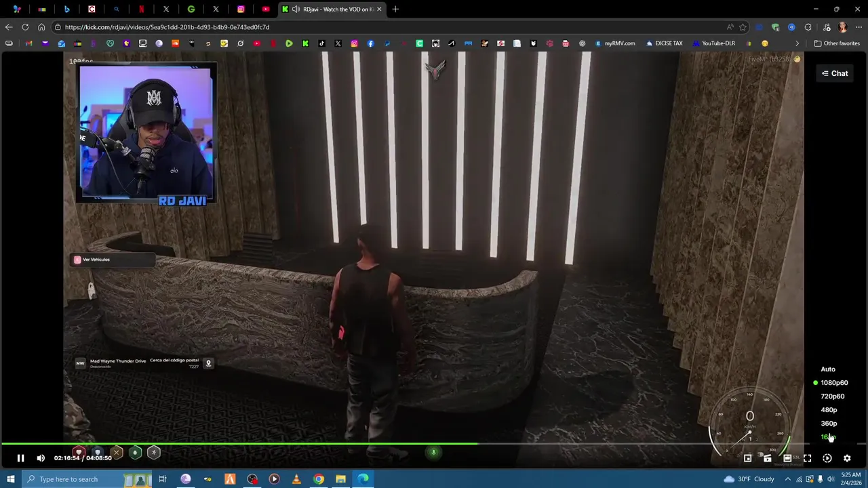The width and height of the screenshot is (868, 488).
Task: Open Task View on the taskbar
Action: point(163,479)
